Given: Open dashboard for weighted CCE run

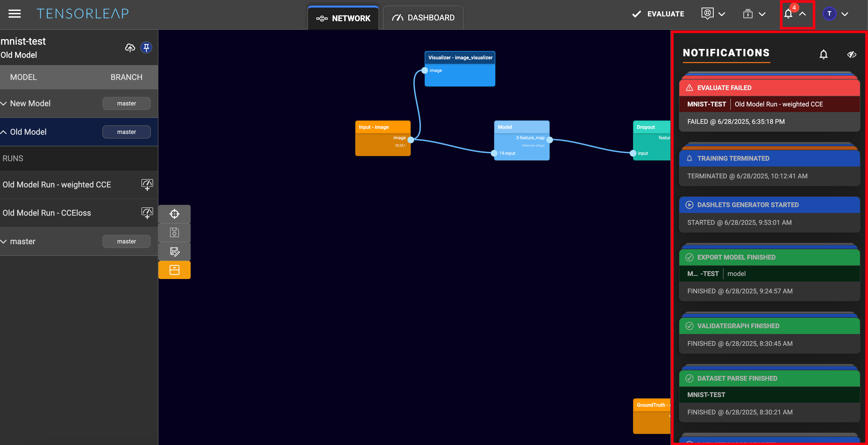Looking at the screenshot, I should tap(147, 184).
